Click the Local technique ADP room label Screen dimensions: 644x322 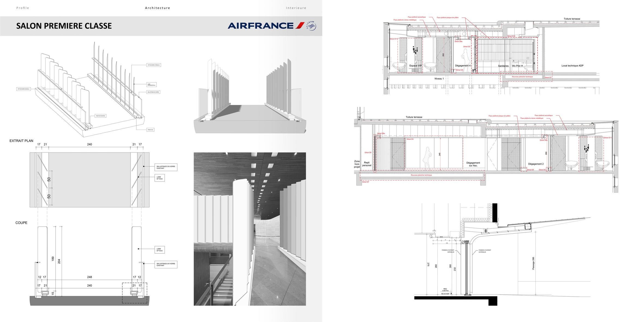pos(572,66)
